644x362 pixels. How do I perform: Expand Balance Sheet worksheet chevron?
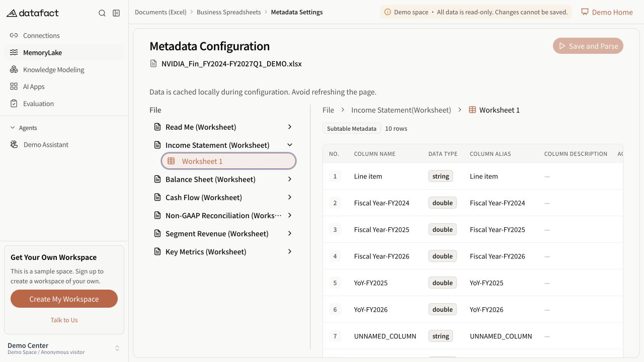290,179
